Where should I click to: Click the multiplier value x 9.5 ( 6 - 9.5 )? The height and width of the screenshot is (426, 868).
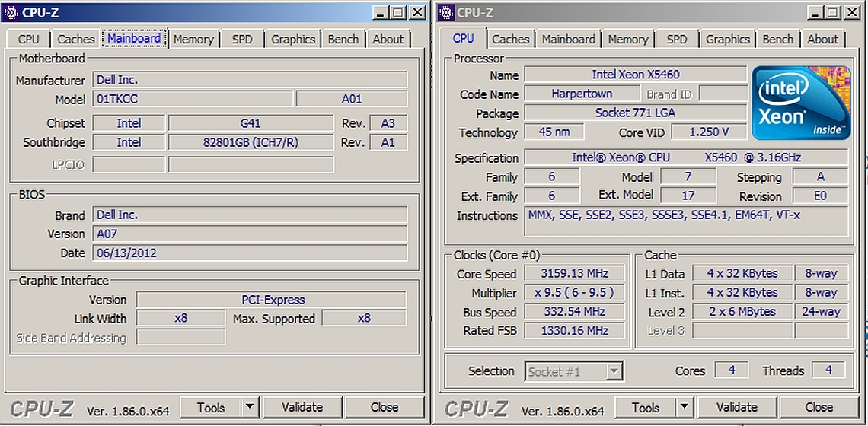tap(575, 292)
